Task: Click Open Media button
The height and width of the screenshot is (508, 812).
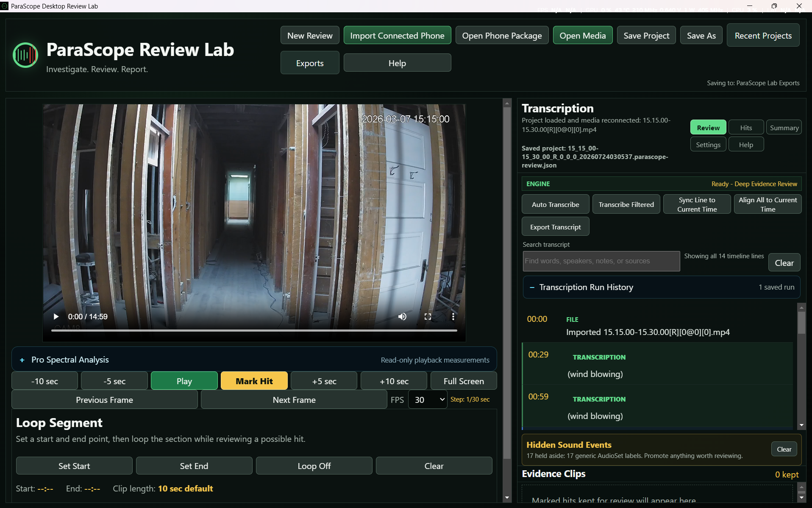Action: click(x=583, y=36)
